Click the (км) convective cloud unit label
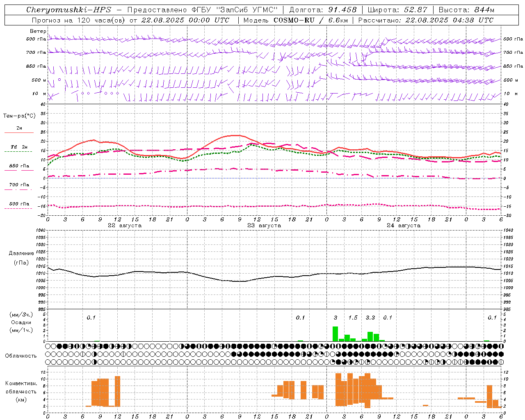This screenshot has width=525, height=420. (x=21, y=399)
